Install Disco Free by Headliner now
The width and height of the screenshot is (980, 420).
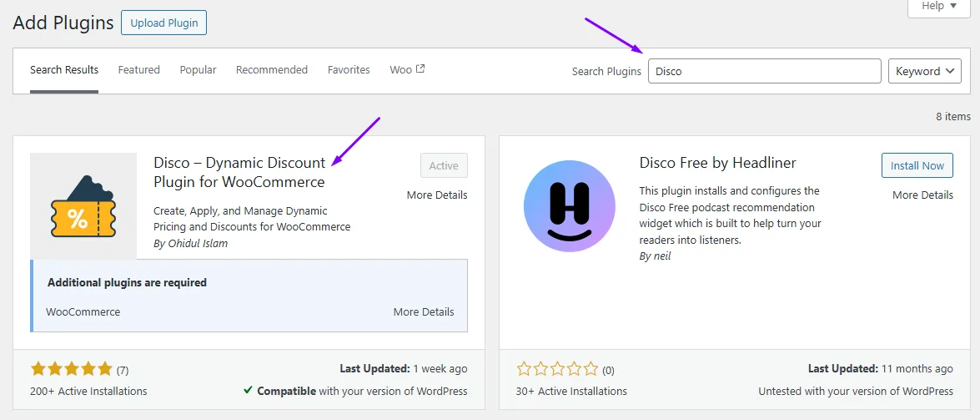tap(917, 166)
